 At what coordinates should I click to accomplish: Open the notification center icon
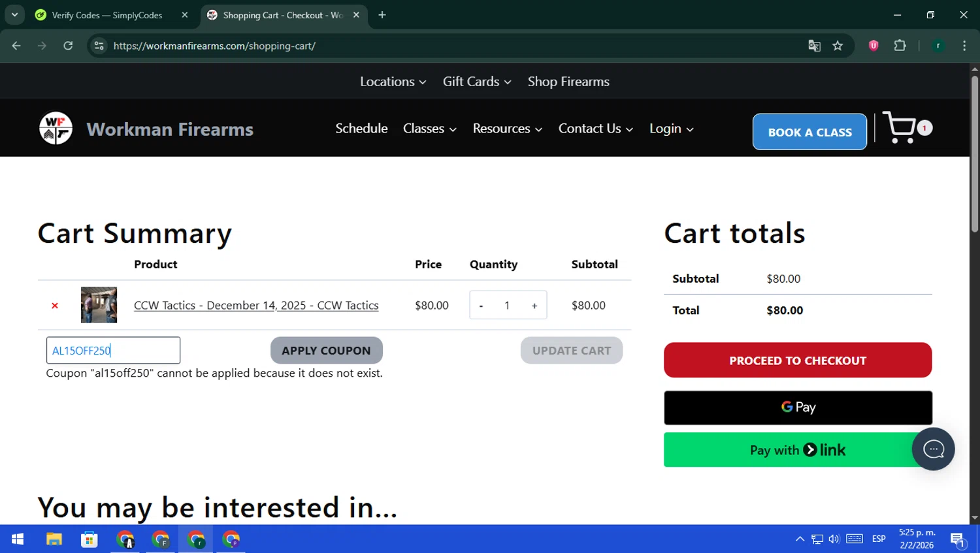(x=958, y=540)
